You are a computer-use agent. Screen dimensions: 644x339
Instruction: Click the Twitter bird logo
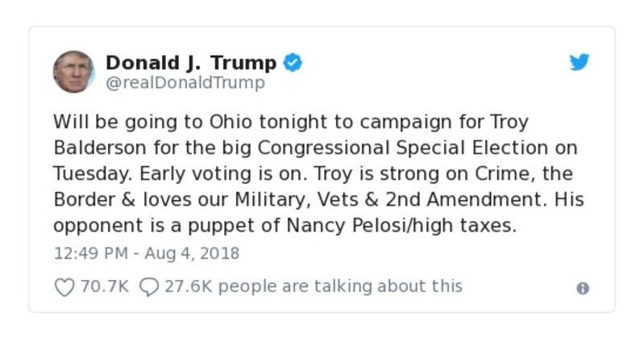(580, 62)
